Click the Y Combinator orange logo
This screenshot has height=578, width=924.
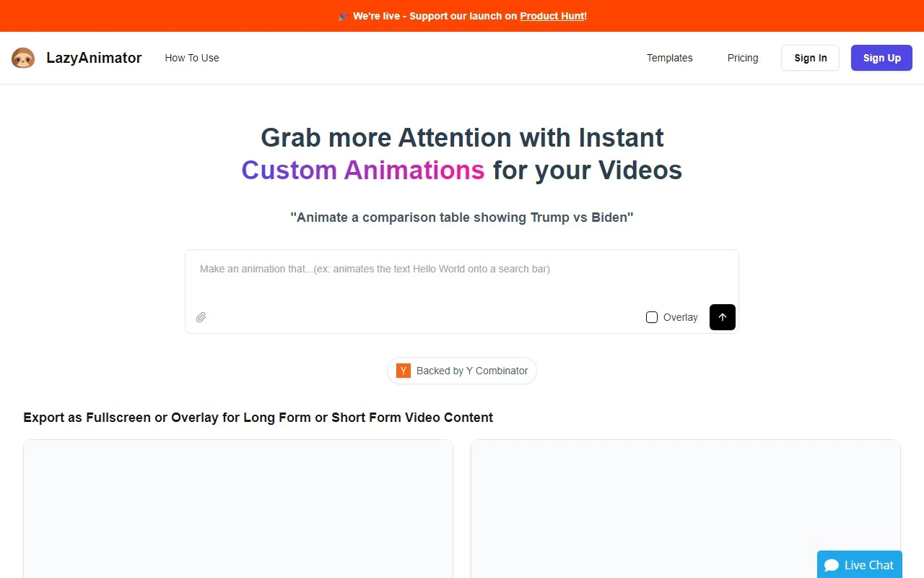[404, 371]
